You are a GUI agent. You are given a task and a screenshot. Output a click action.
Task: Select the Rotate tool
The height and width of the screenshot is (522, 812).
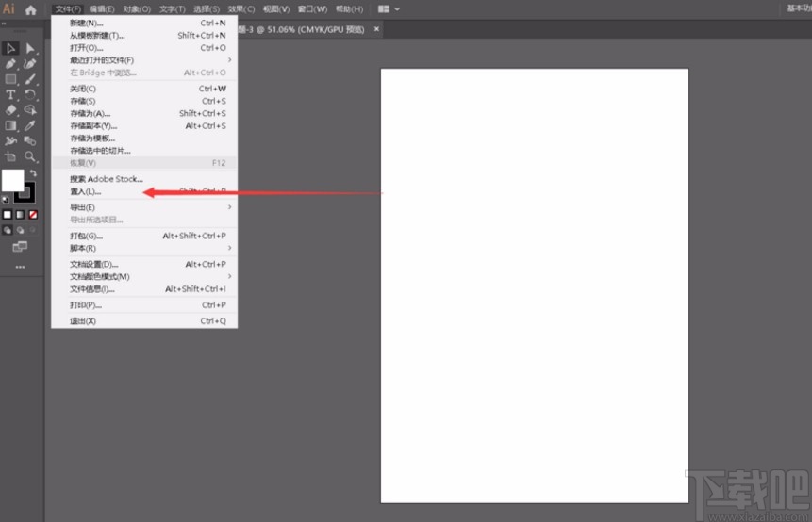pos(30,94)
